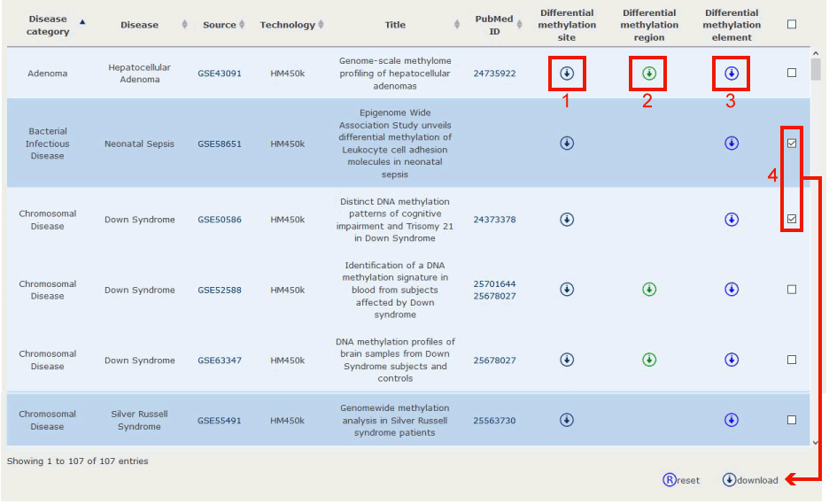
Task: Download methylation site data for Neonatal Sepsis
Action: 567,143
